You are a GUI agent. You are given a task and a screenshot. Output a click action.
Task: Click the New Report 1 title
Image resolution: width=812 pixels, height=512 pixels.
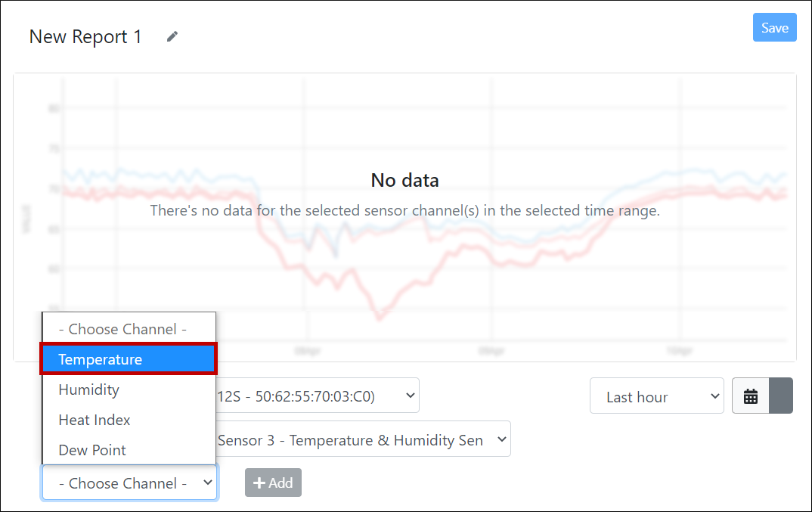coord(85,37)
